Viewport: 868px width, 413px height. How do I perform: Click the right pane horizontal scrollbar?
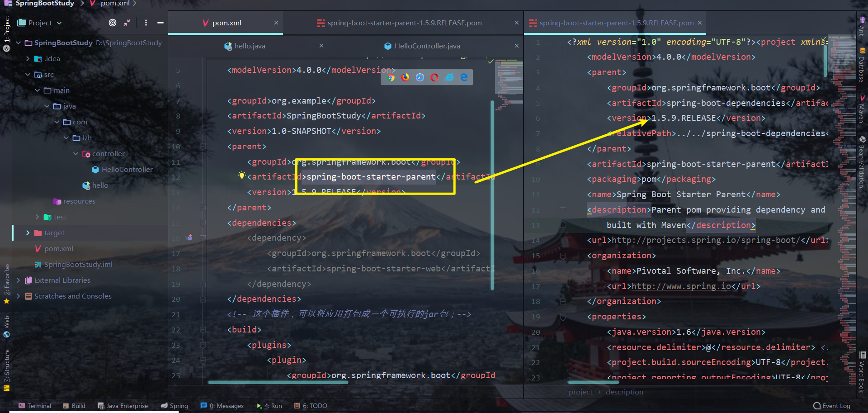pyautogui.click(x=593, y=382)
